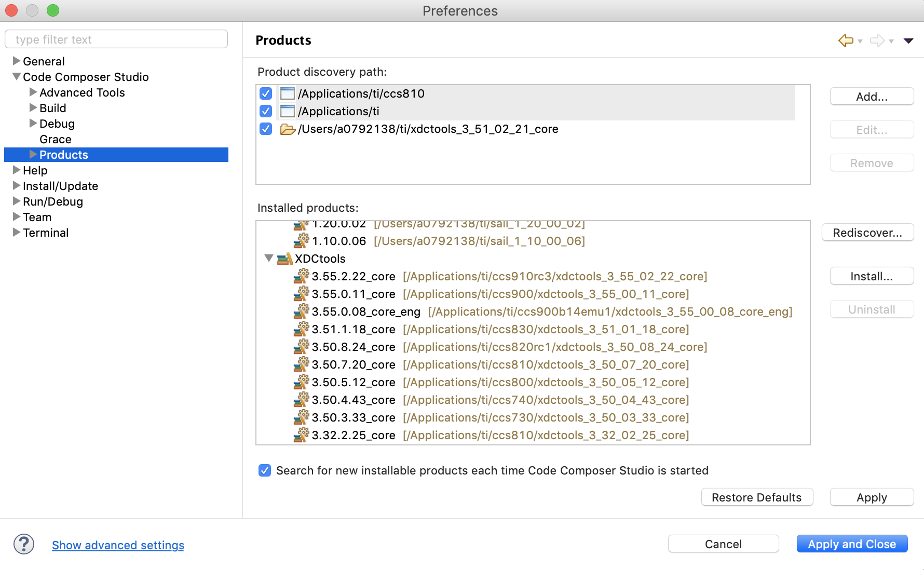Expand the General preferences category
This screenshot has height=570, width=924.
pos(17,61)
